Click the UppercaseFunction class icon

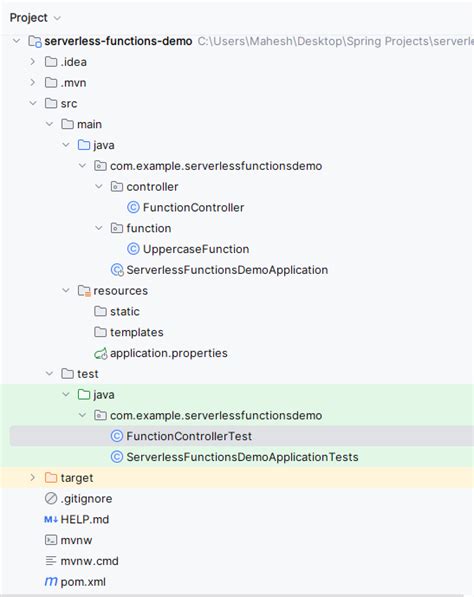[133, 249]
